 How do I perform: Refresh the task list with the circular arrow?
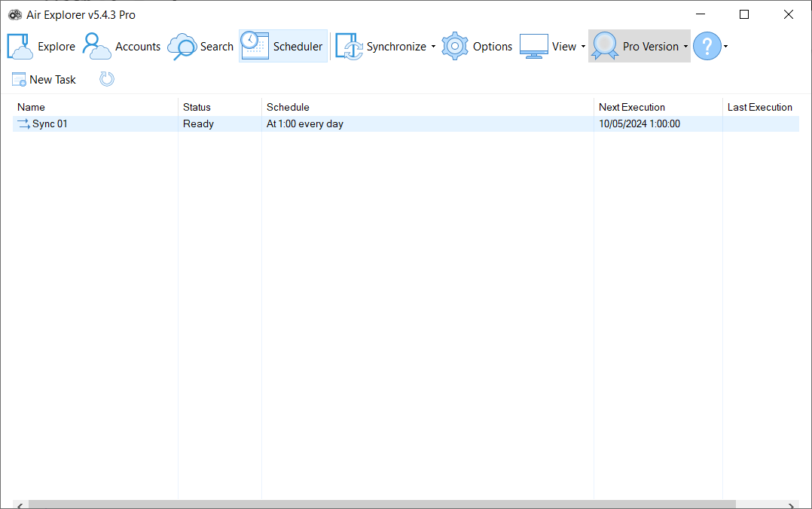(107, 79)
